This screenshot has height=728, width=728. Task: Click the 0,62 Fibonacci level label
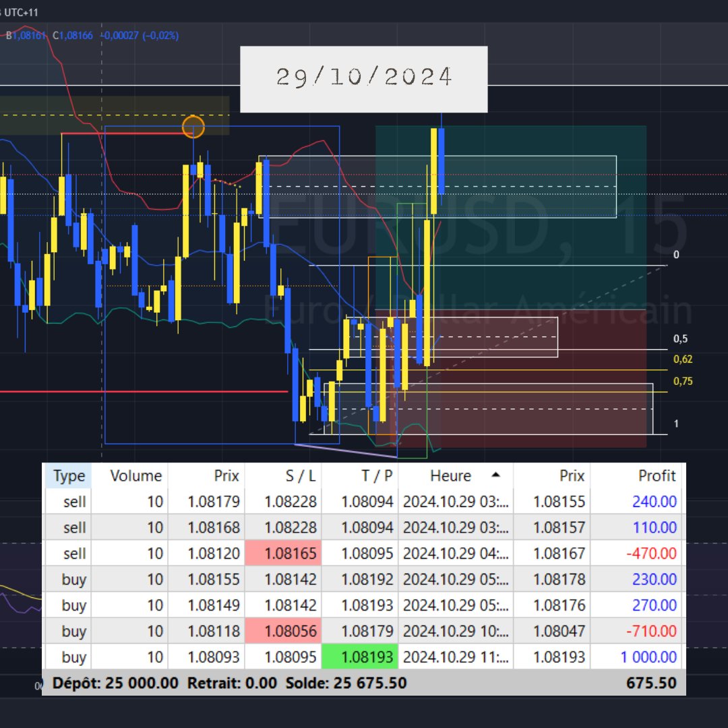[683, 359]
